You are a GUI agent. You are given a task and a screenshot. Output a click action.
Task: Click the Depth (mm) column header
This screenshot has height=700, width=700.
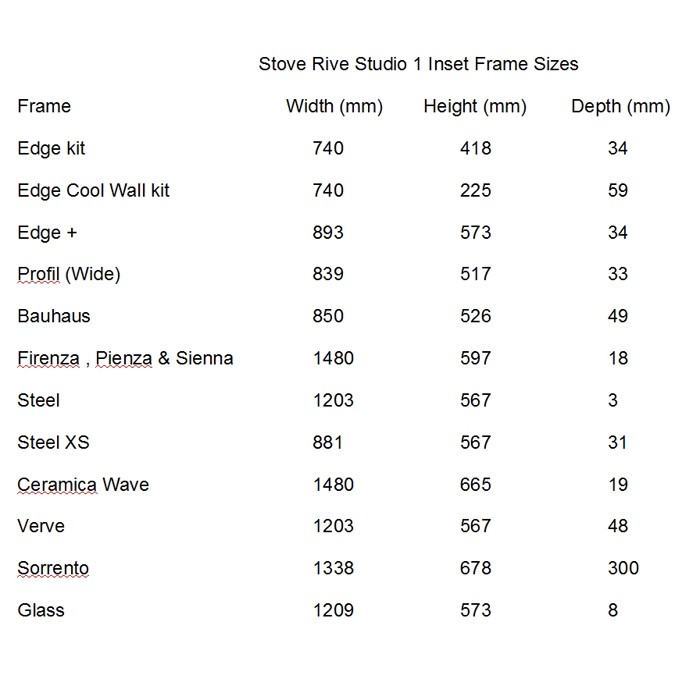[621, 107]
